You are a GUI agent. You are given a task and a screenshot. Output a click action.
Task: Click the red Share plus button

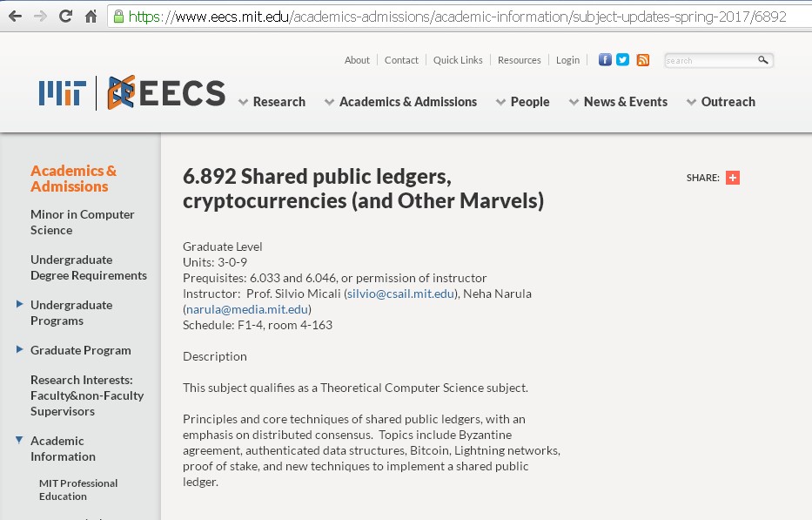pos(732,178)
